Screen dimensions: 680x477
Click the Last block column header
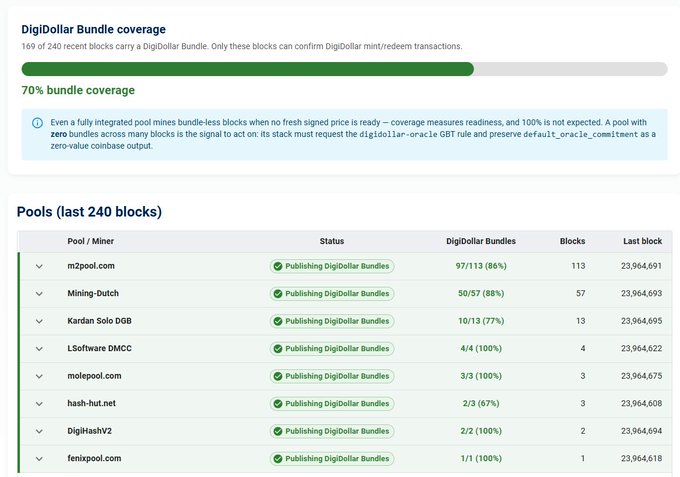pos(643,241)
